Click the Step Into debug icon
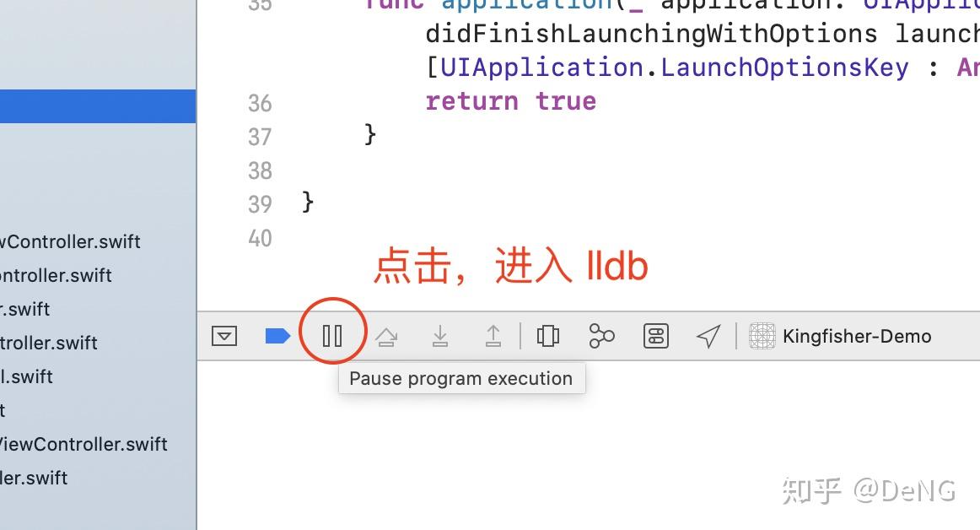 440,336
